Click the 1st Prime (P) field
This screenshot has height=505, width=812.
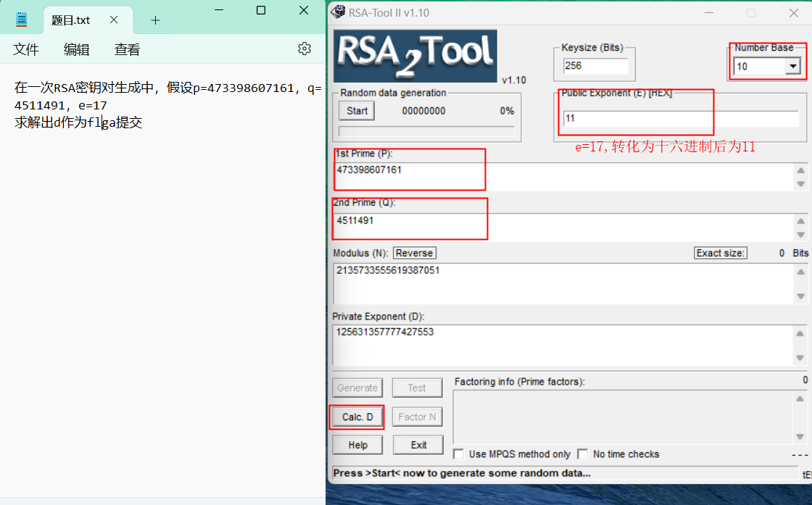[563, 177]
